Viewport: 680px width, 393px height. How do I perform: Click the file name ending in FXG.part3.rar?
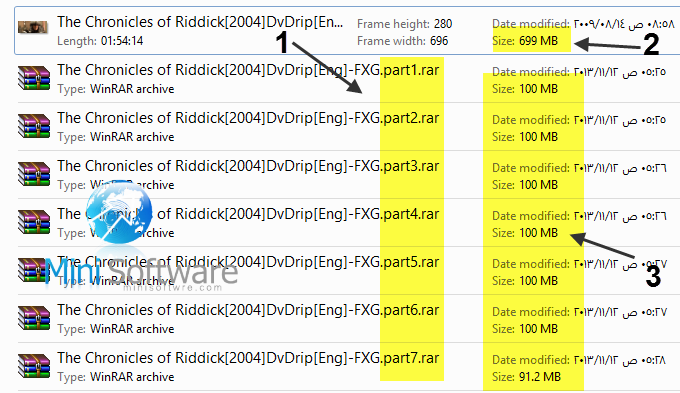248,167
